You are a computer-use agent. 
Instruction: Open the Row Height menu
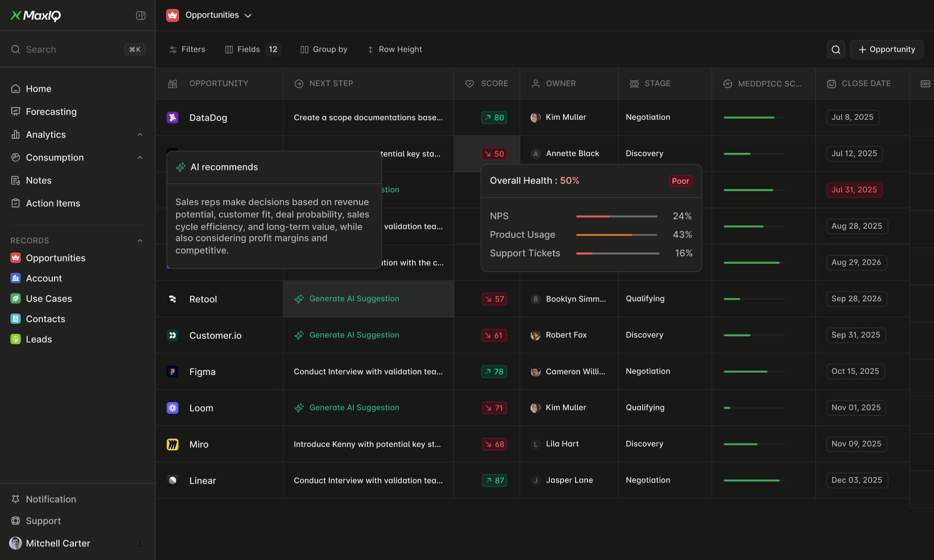click(394, 49)
